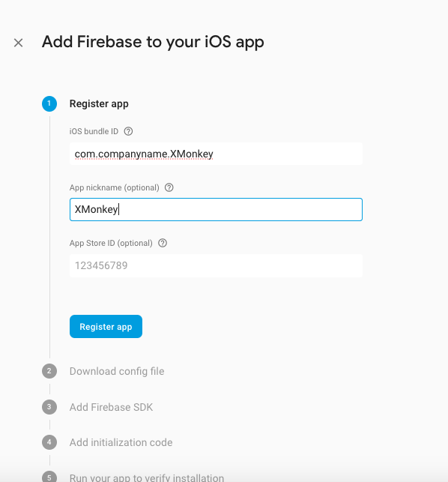Select the Register app step heading

coord(99,104)
